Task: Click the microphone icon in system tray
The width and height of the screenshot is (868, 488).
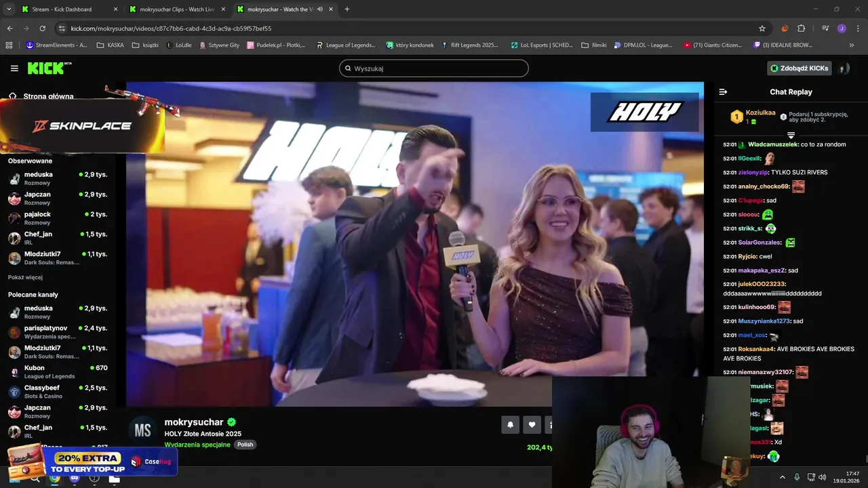Action: tap(797, 477)
